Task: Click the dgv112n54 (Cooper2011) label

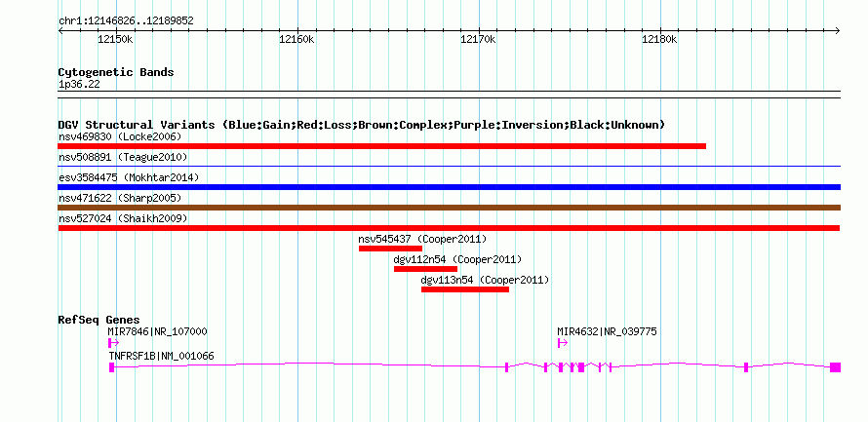Action: point(457,259)
